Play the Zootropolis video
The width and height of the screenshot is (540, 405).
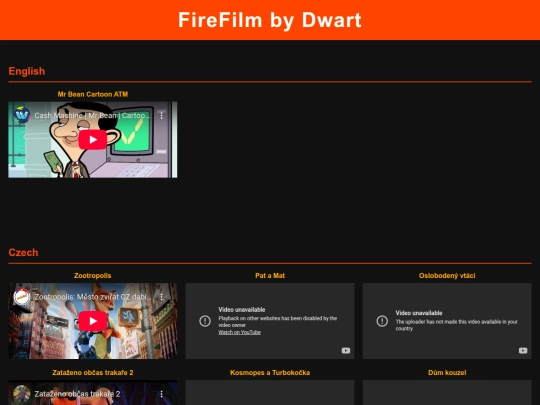coord(93,321)
